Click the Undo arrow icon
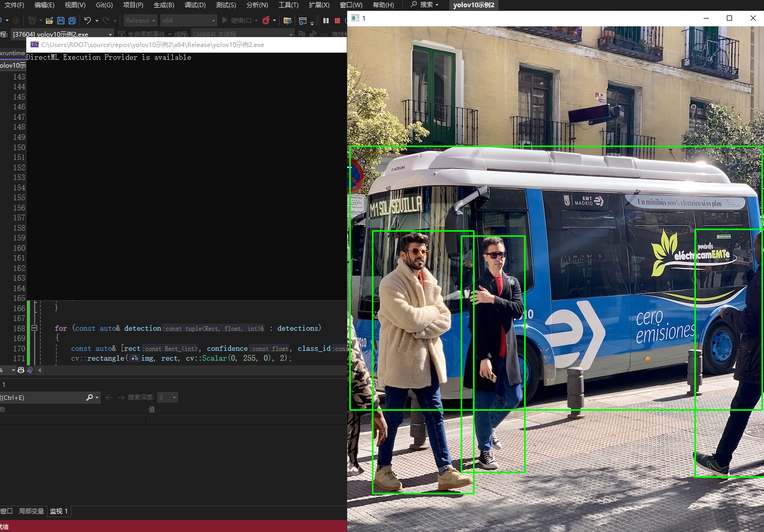Screen dimensions: 764x532 click(x=88, y=21)
